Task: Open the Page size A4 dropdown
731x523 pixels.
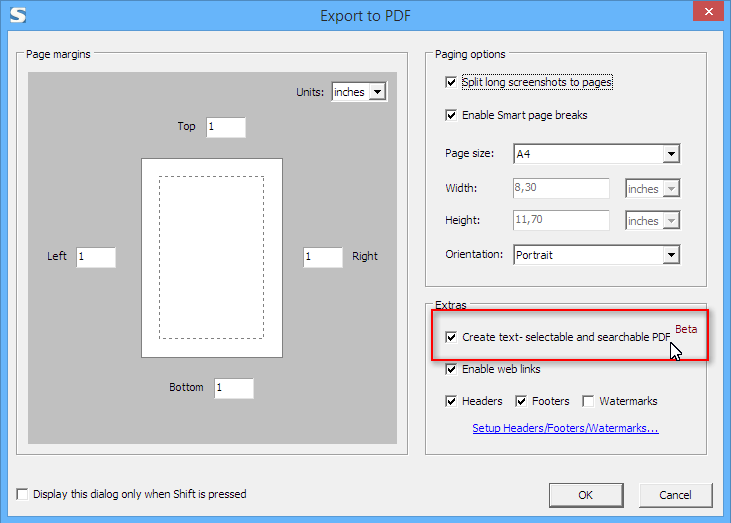Action: (x=596, y=154)
